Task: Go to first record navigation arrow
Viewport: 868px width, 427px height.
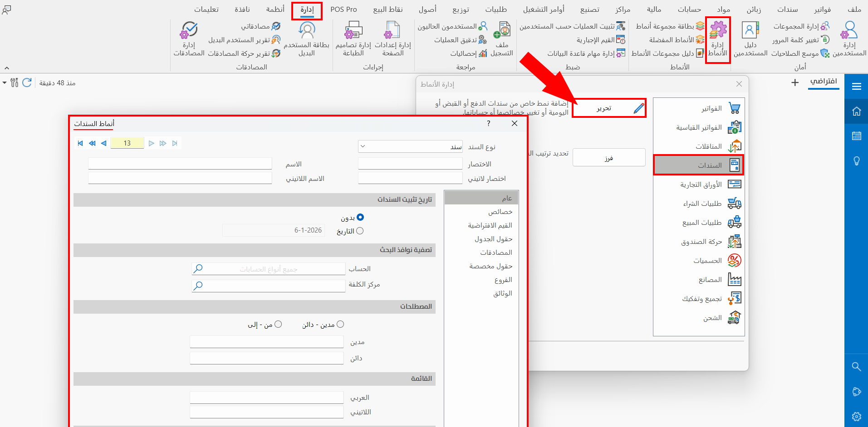Action: click(80, 143)
